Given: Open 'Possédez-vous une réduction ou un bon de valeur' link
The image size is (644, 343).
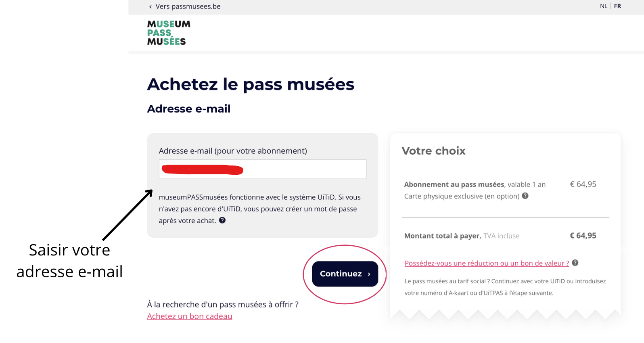Looking at the screenshot, I should tap(487, 263).
